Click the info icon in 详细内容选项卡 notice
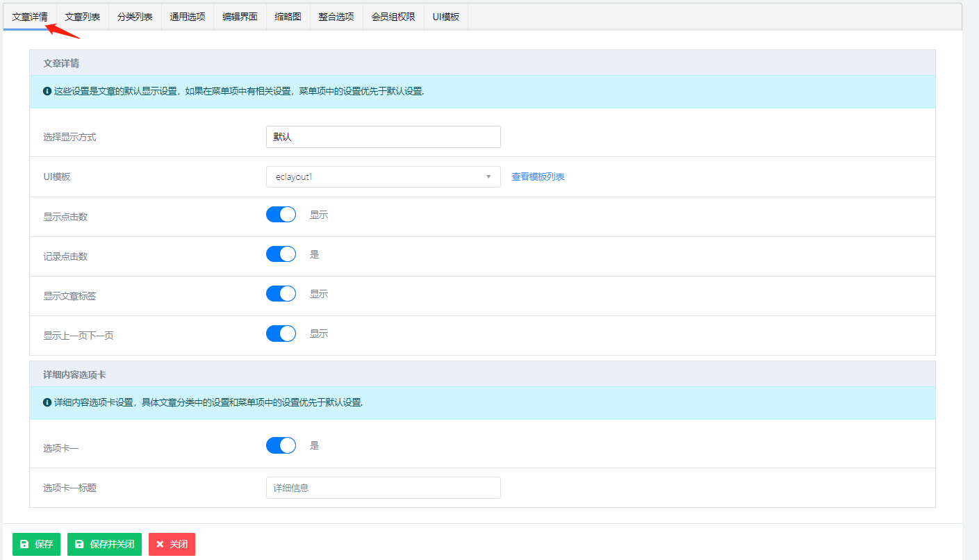The image size is (979, 560). [47, 402]
